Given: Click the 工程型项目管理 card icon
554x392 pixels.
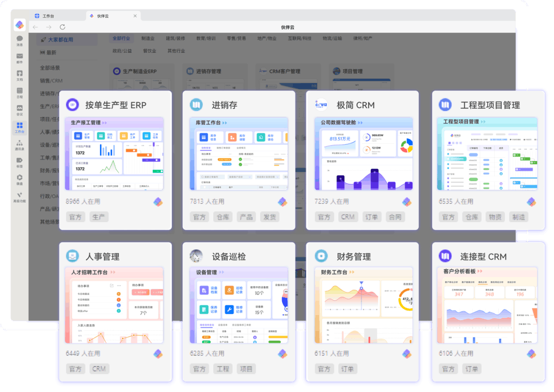Looking at the screenshot, I should pyautogui.click(x=445, y=105).
